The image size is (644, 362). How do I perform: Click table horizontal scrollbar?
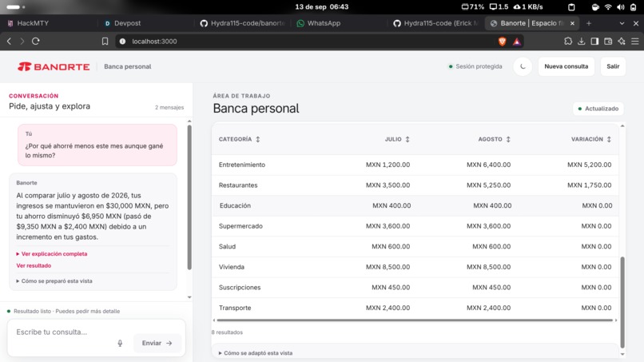(x=415, y=320)
